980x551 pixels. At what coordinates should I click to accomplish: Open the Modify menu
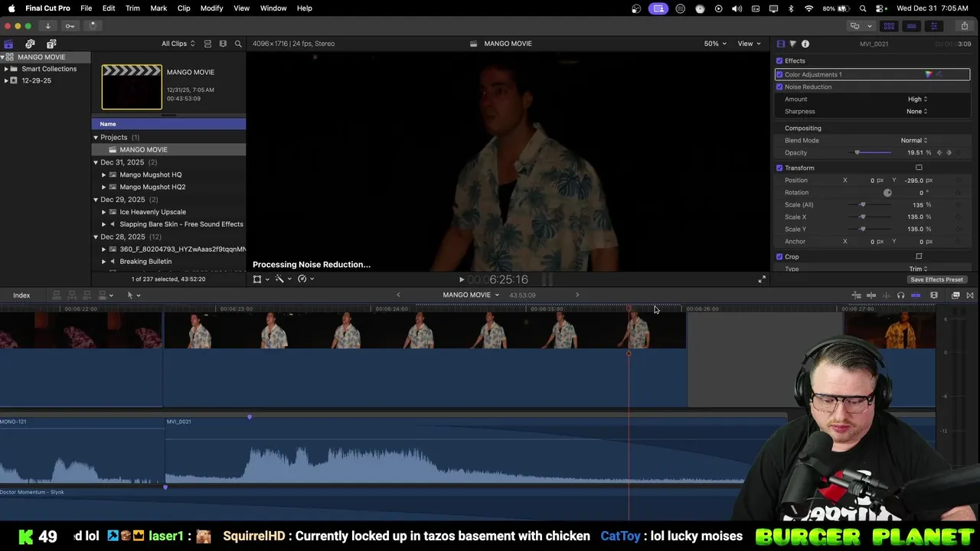(212, 8)
